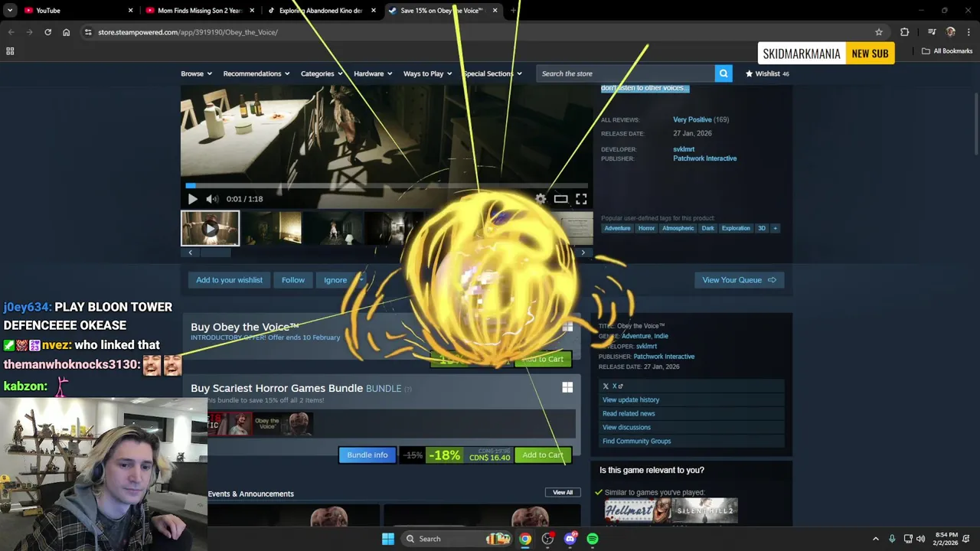Open the Wishlist link
The width and height of the screenshot is (980, 551).
767,73
